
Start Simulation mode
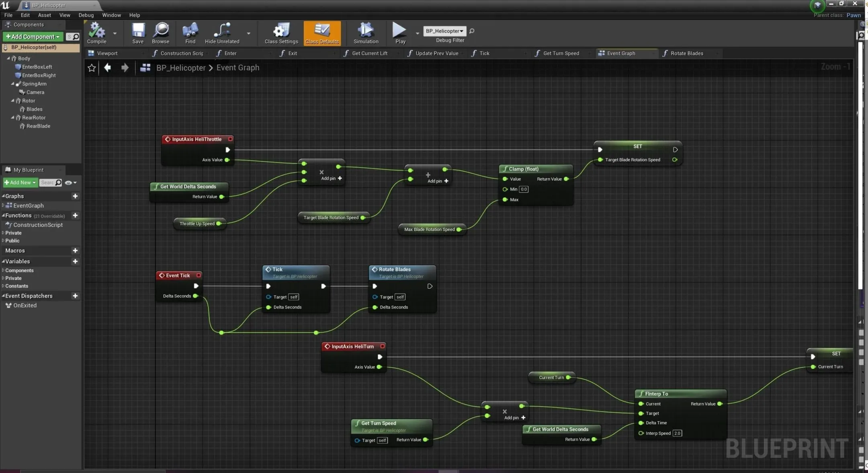tap(366, 33)
